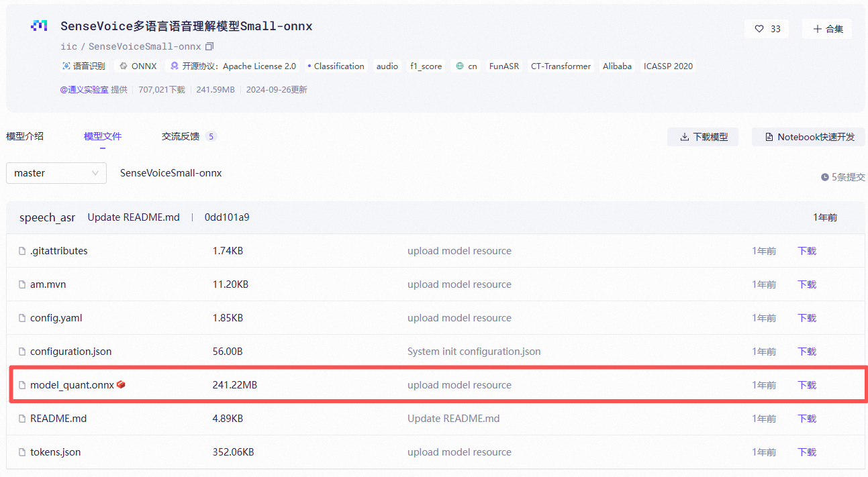Screen dimensions: 868x477
Task: Open the master branch dropdown
Action: [56, 173]
